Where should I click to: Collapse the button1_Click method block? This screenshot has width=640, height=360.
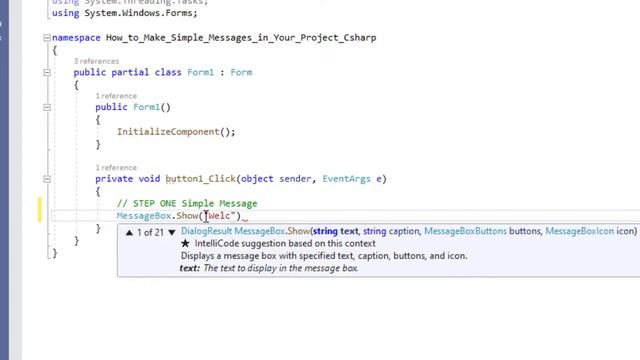47,179
